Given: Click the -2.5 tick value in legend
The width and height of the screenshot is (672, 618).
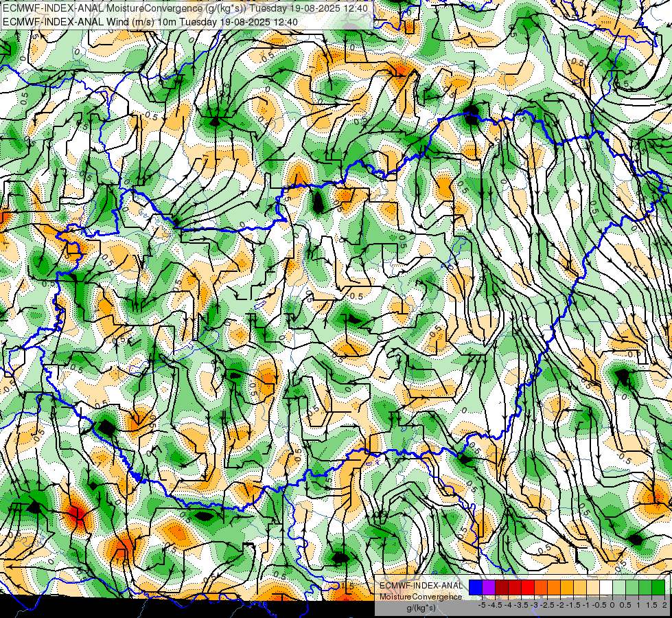Looking at the screenshot, I should click(x=547, y=605).
